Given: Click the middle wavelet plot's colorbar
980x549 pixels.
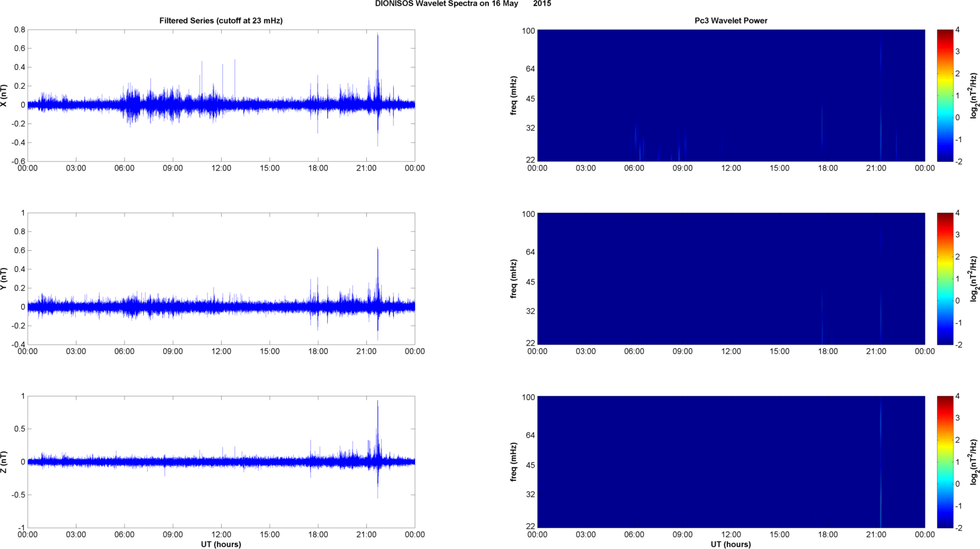Looking at the screenshot, I should click(x=945, y=279).
